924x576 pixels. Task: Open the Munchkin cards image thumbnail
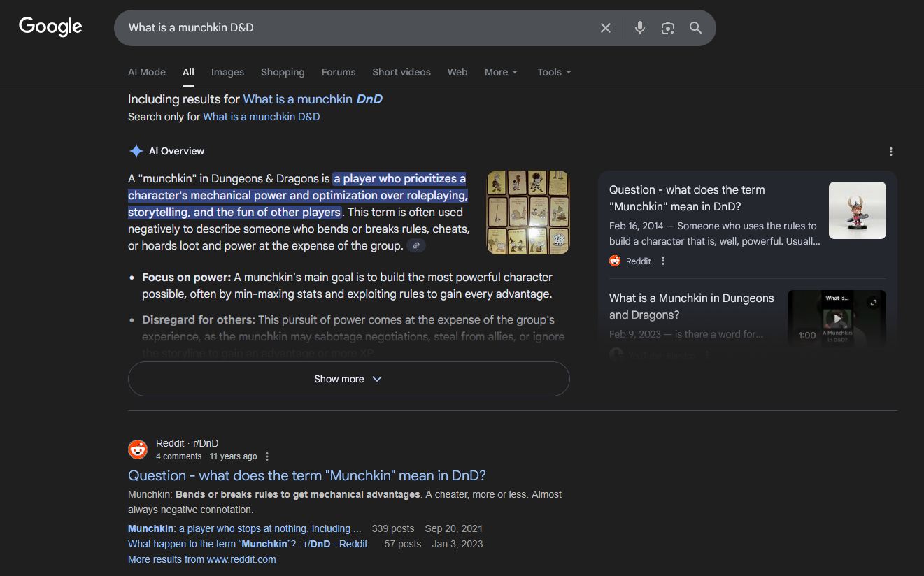pyautogui.click(x=528, y=213)
